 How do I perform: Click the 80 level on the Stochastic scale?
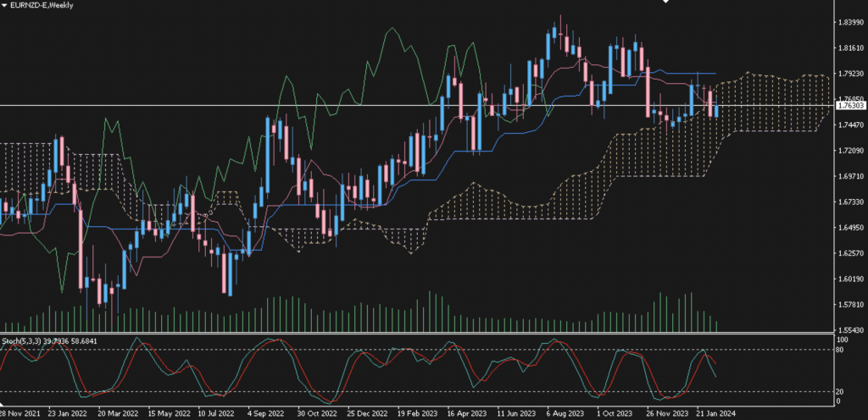pos(841,349)
